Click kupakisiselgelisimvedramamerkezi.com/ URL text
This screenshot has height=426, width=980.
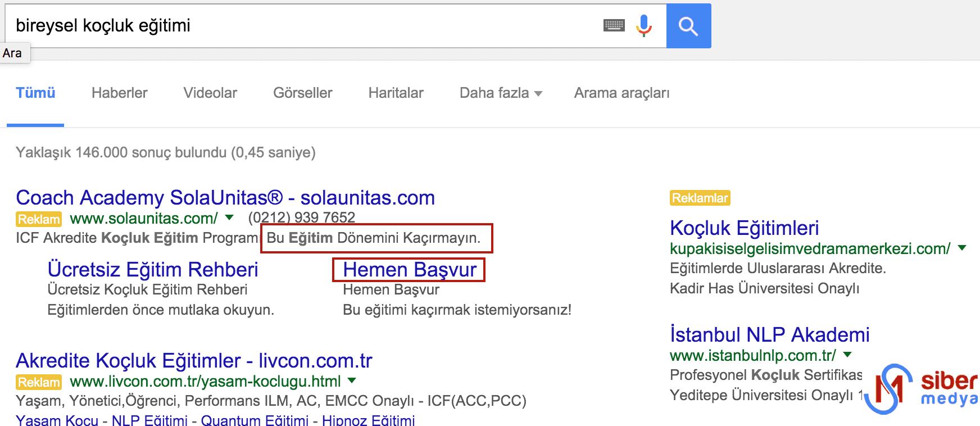[810, 248]
